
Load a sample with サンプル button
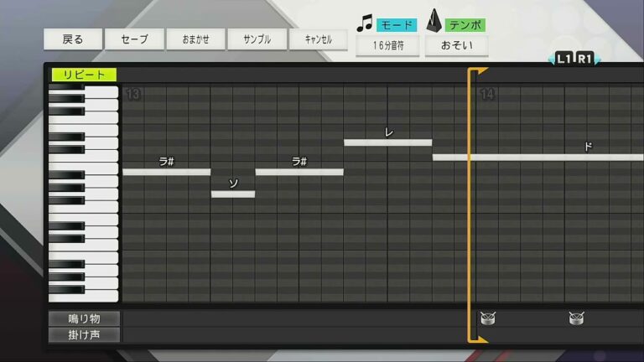pos(257,39)
